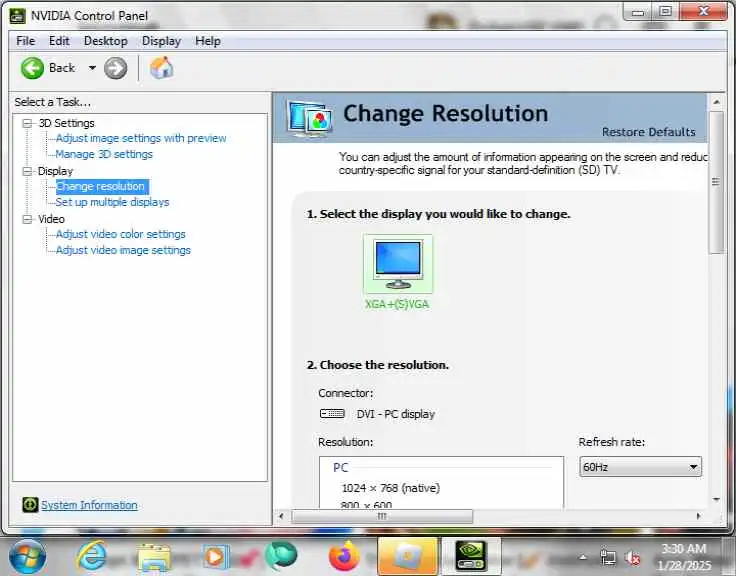Screen dimensions: 736x576
Task: Open the Home icon in toolbar
Action: point(161,68)
